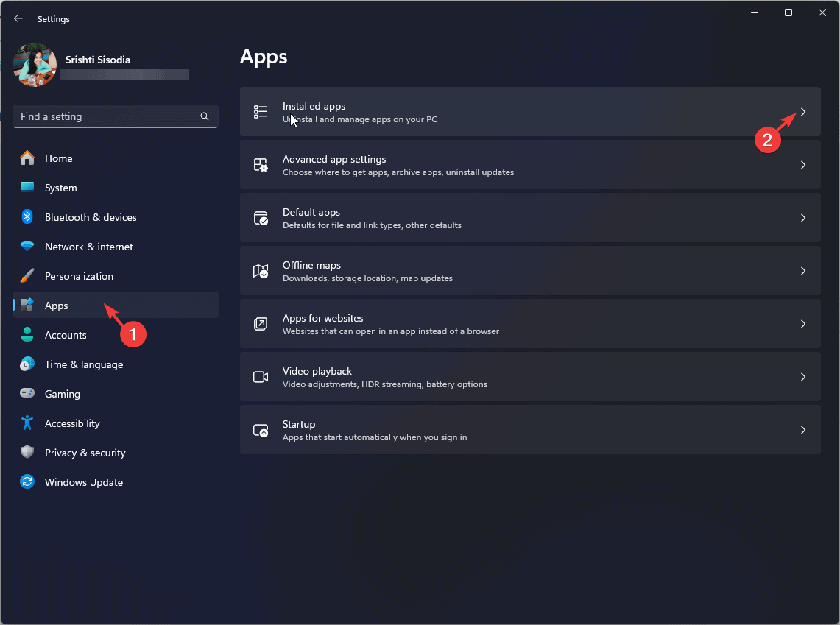The height and width of the screenshot is (625, 840).
Task: Open Time & language settings
Action: click(84, 364)
